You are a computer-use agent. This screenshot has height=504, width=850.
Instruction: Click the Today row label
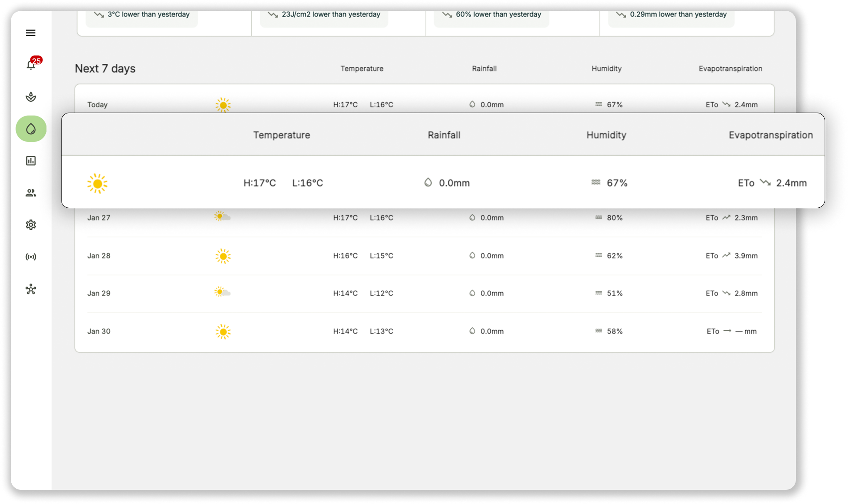tap(97, 105)
